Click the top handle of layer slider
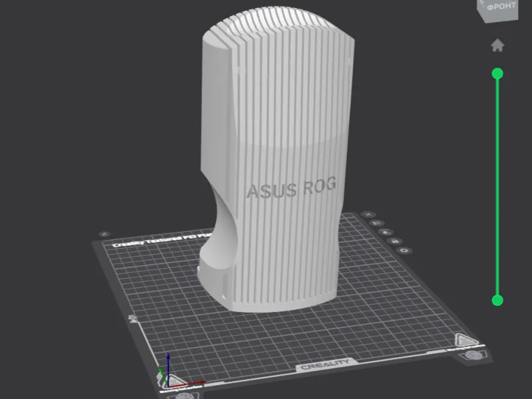This screenshot has height=399, width=532. pyautogui.click(x=497, y=74)
